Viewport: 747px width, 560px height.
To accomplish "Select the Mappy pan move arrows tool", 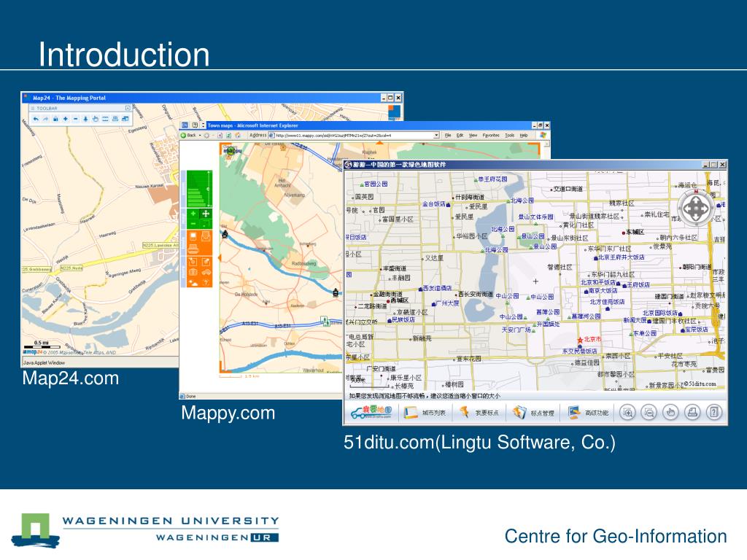I will tap(206, 214).
